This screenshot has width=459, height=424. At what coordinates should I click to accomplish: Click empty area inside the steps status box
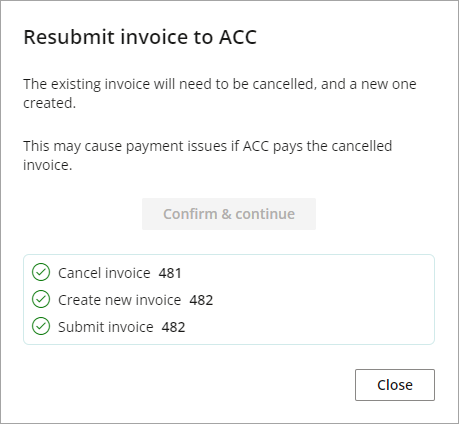(317, 299)
